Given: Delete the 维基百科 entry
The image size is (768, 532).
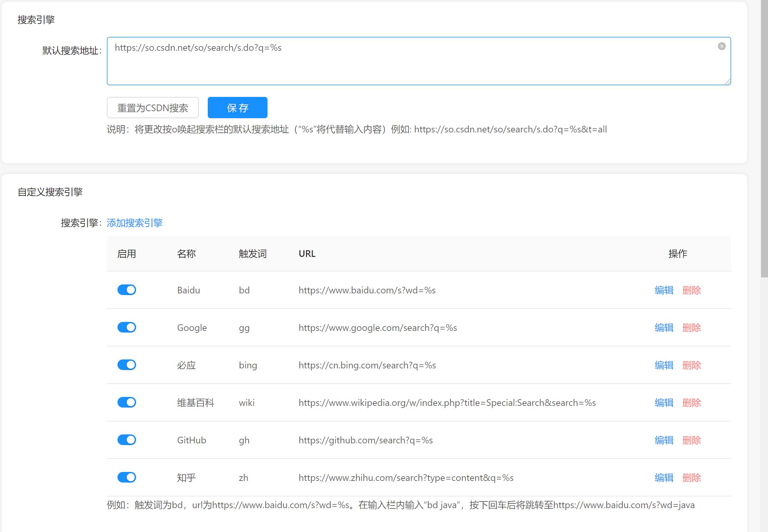Looking at the screenshot, I should [692, 403].
